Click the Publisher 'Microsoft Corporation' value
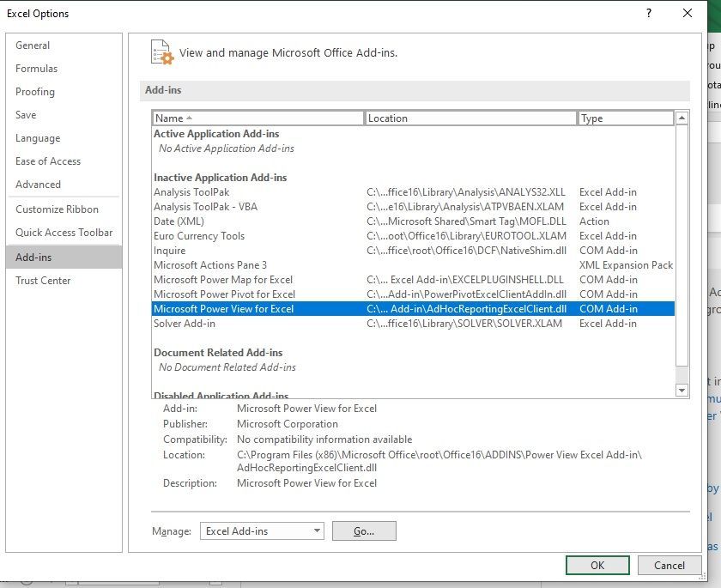 (x=288, y=424)
